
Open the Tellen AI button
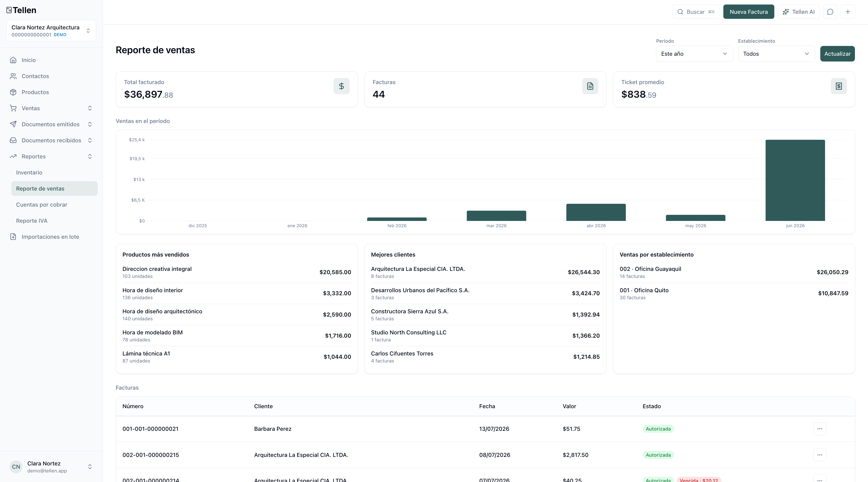(798, 12)
